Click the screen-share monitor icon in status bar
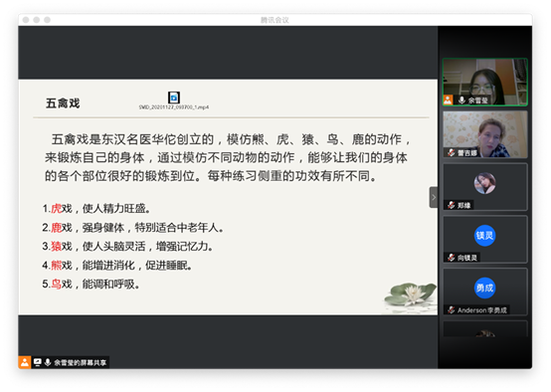 [37, 362]
